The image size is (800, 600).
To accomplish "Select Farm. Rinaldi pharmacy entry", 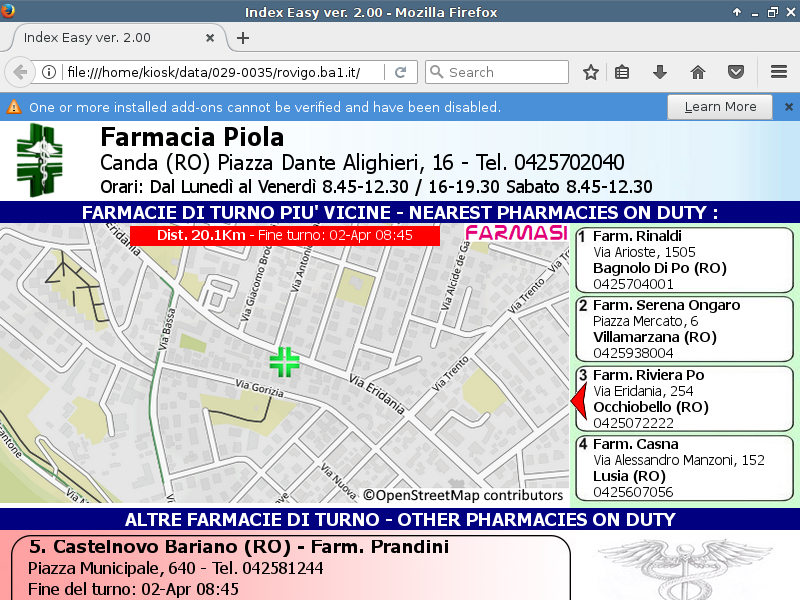I will tap(683, 260).
